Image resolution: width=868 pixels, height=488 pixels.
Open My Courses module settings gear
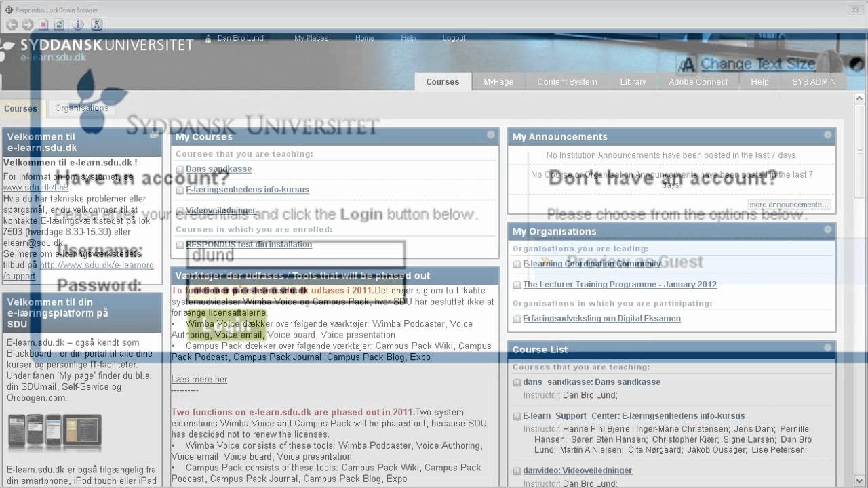490,135
